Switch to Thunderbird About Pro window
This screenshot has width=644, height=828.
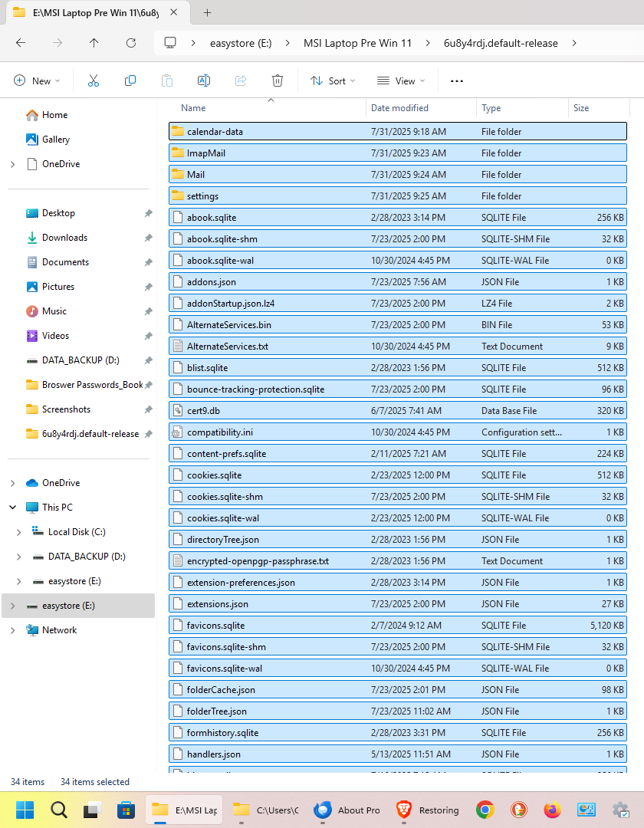tap(347, 810)
